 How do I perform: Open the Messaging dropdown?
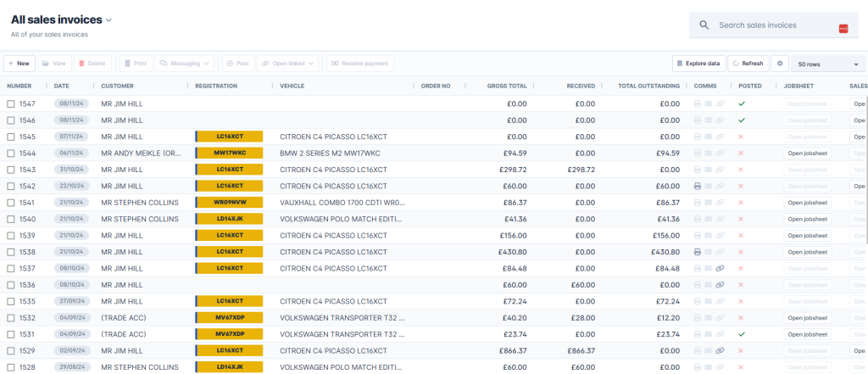[x=185, y=64]
